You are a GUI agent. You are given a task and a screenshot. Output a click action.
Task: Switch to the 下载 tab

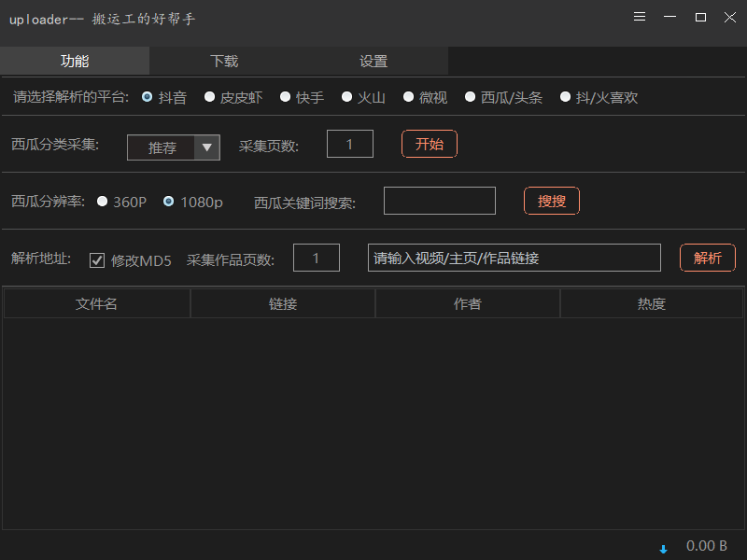click(224, 60)
